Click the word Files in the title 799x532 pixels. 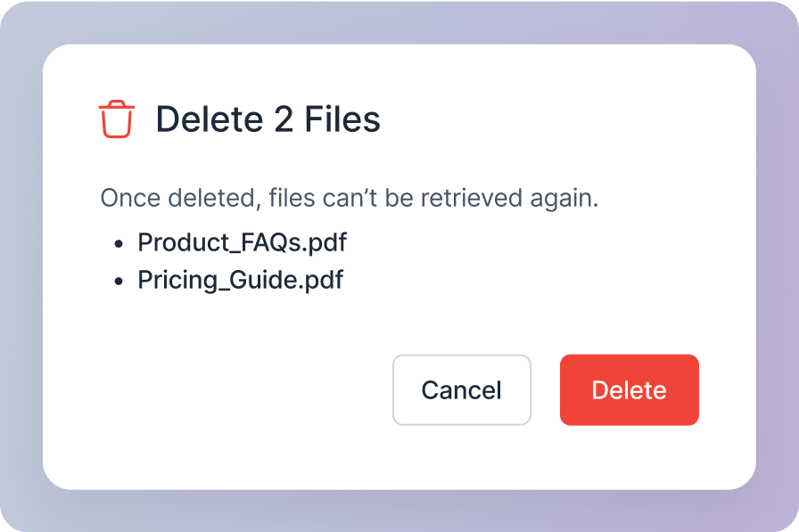point(342,119)
